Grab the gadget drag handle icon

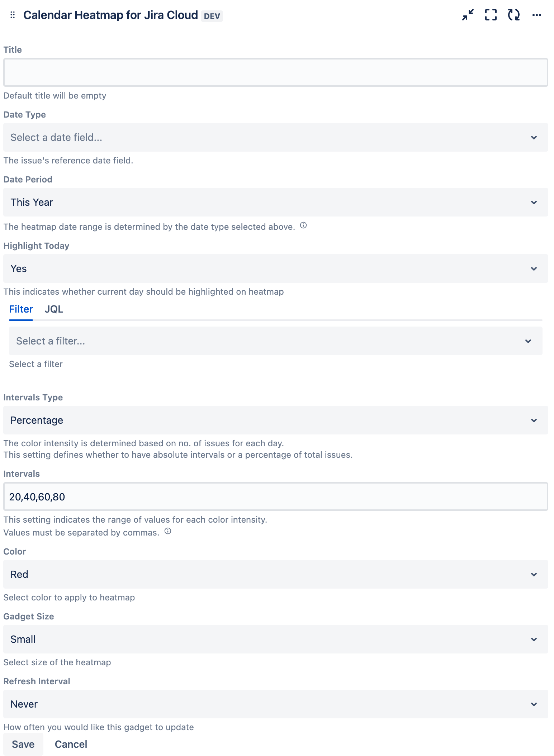(13, 15)
